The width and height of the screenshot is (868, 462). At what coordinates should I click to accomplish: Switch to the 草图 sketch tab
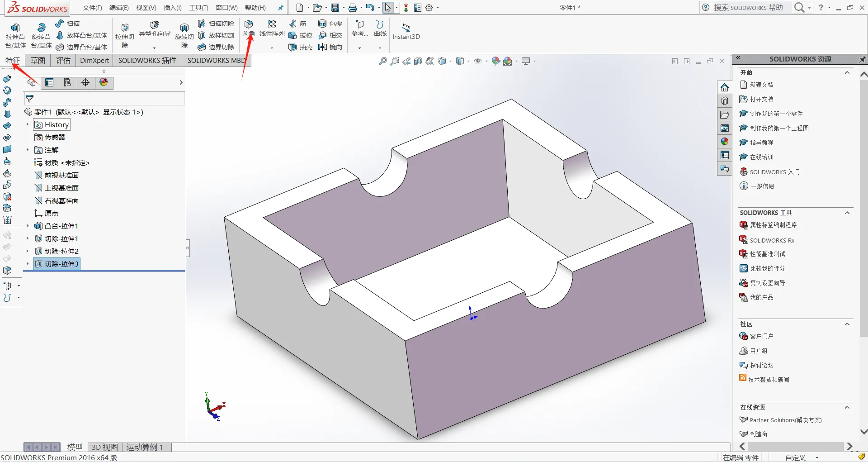[x=38, y=61]
